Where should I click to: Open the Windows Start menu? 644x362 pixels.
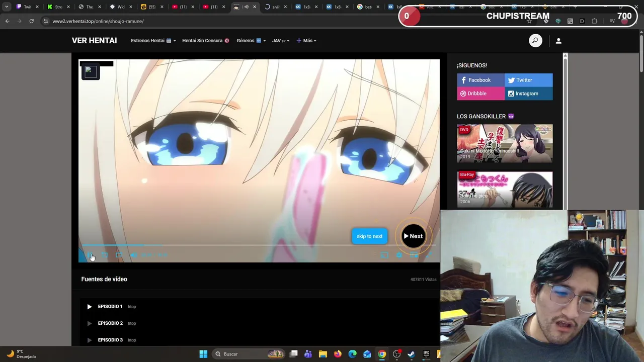pyautogui.click(x=203, y=354)
